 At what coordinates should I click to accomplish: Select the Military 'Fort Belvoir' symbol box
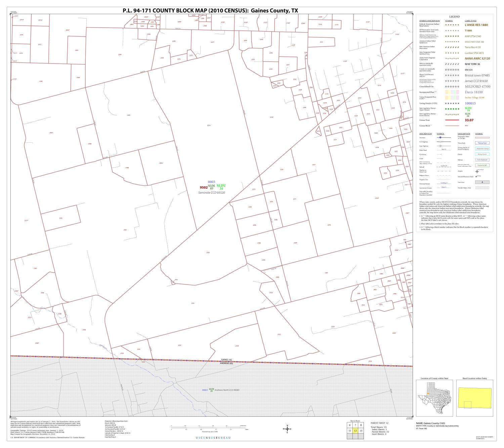(x=482, y=160)
